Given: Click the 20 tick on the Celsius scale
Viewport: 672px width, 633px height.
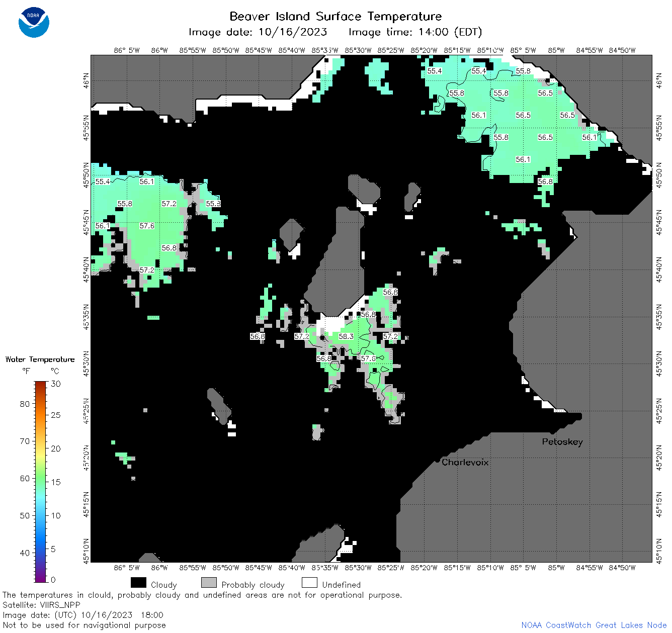Looking at the screenshot, I should pos(56,448).
